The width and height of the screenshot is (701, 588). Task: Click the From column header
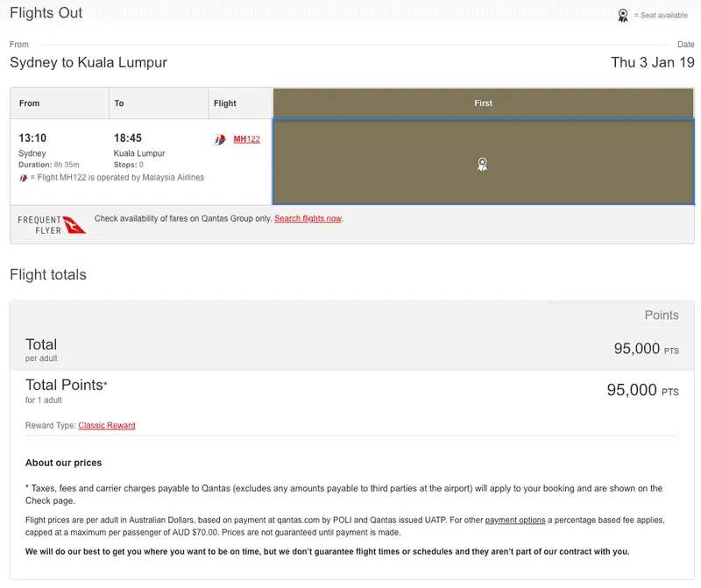(60, 103)
